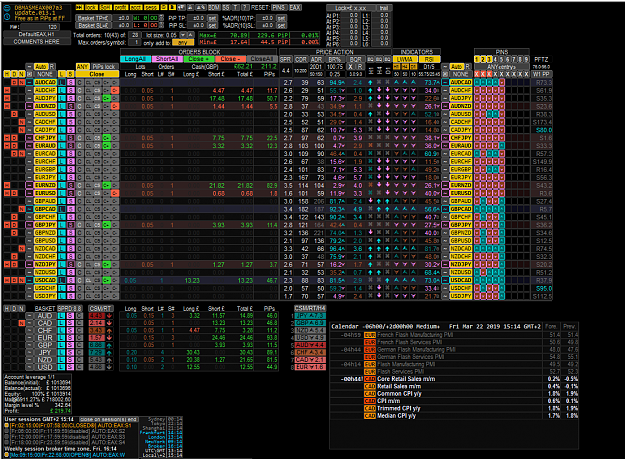Click the red C- button in the EURUSD row

coord(115,193)
